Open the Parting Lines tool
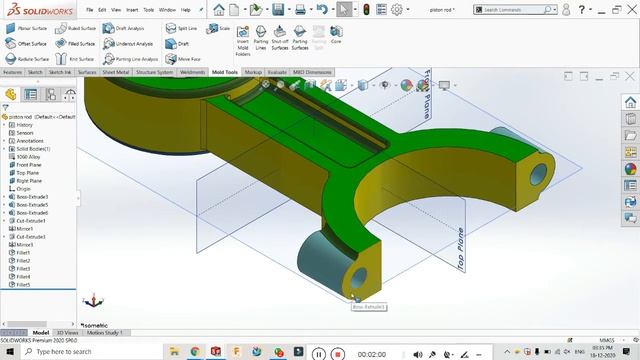The image size is (640, 360). [260, 37]
